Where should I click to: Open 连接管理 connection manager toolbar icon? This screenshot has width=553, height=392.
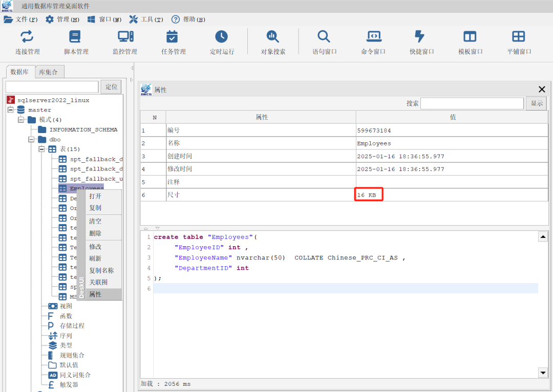coord(27,37)
